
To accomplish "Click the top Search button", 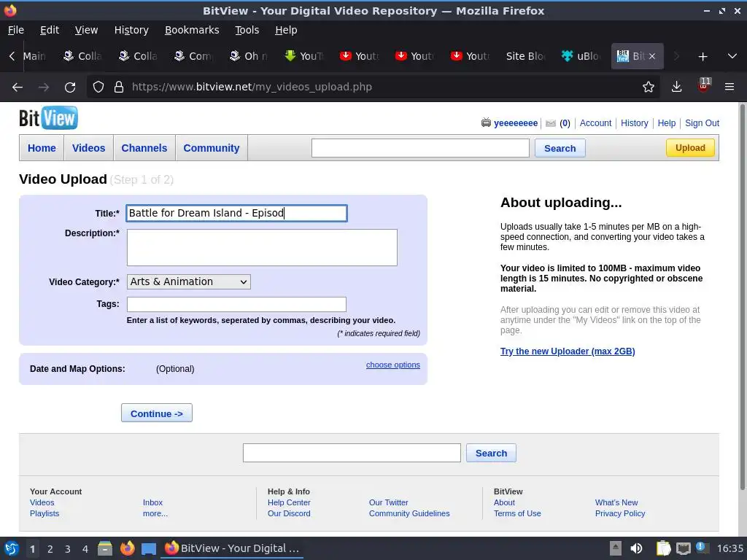I will click(560, 148).
